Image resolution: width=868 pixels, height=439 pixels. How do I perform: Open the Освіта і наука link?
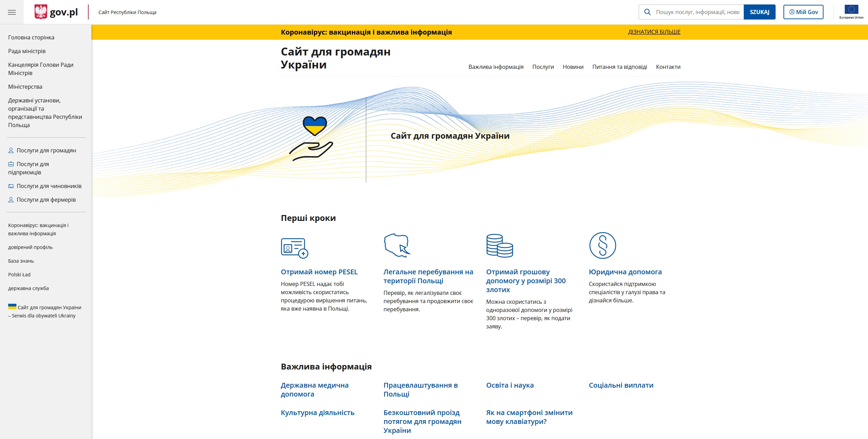click(x=510, y=385)
